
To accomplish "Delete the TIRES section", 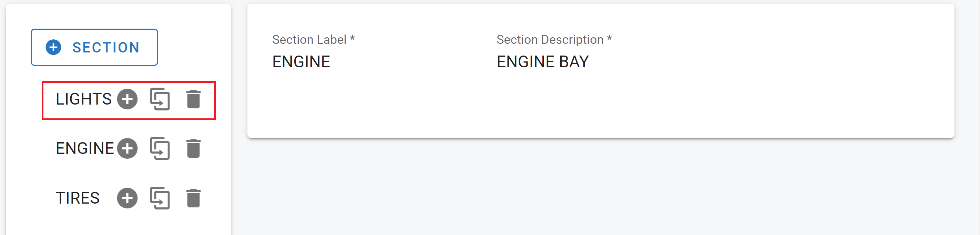I will click(193, 198).
